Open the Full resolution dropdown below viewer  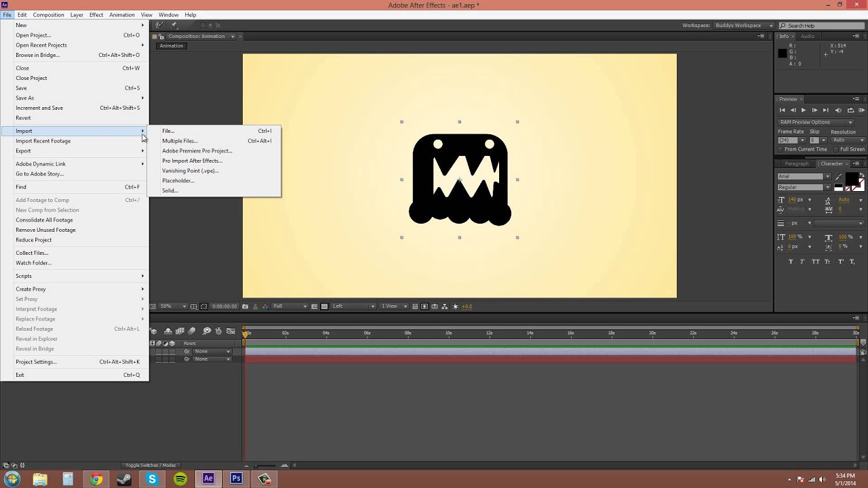pos(290,306)
